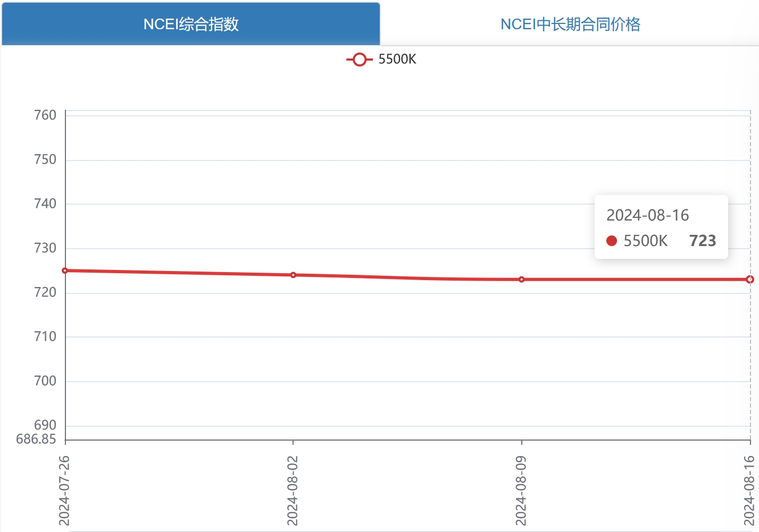This screenshot has width=759, height=532.
Task: Click the 2024-08-16 date in the tooltip
Action: point(648,215)
